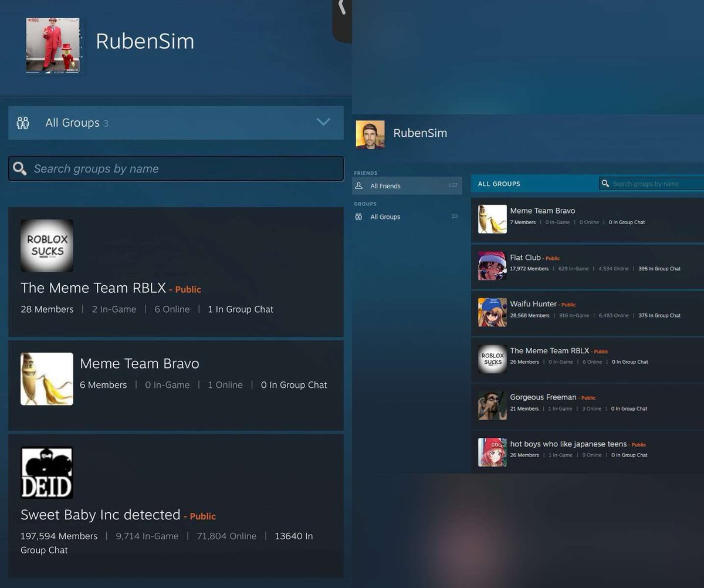The image size is (704, 588).
Task: Click the small All Groups people icon in sidebar
Action: (359, 217)
